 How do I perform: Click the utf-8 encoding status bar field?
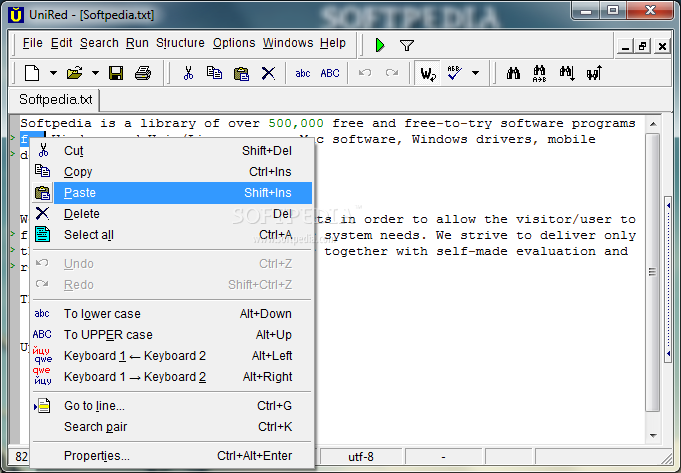(x=361, y=457)
